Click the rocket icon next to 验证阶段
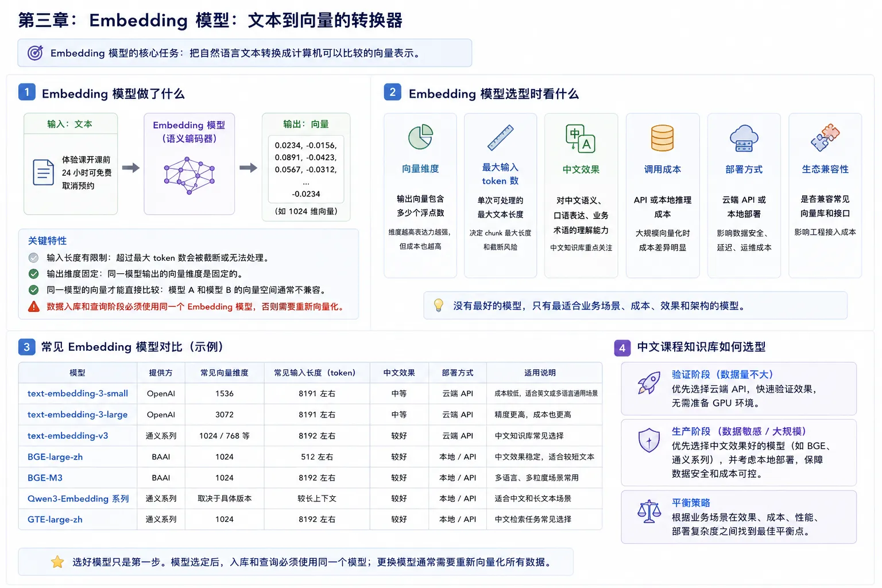Screen dimensions: 882x588 click(649, 383)
